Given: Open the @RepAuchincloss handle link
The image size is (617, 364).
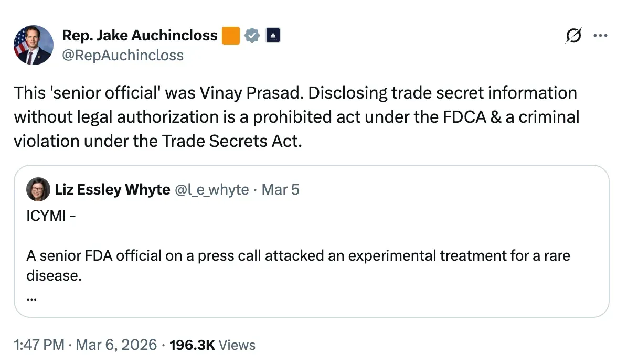Looking at the screenshot, I should tap(123, 55).
